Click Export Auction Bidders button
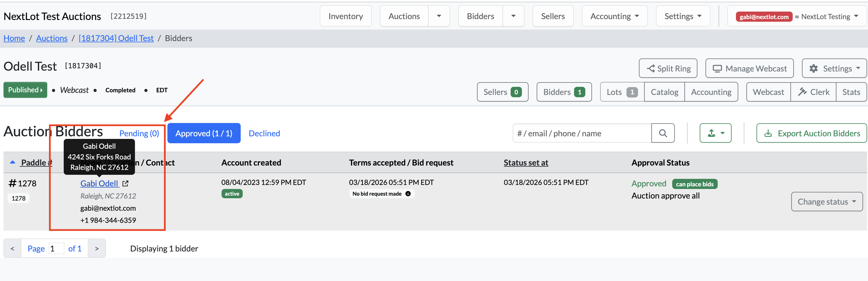This screenshot has width=868, height=281. pyautogui.click(x=812, y=133)
